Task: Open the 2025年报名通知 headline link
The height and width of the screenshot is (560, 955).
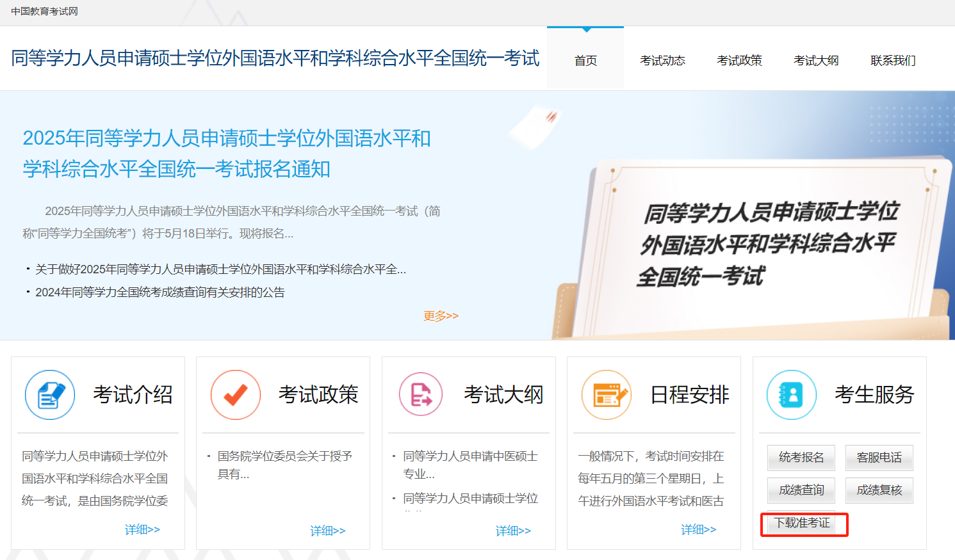Action: (x=227, y=154)
